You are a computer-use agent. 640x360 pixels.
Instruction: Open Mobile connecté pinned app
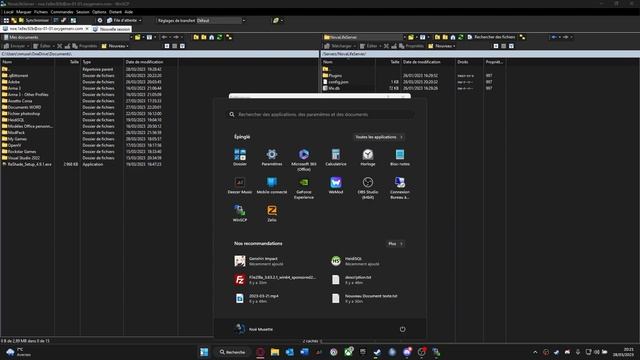coord(272,185)
